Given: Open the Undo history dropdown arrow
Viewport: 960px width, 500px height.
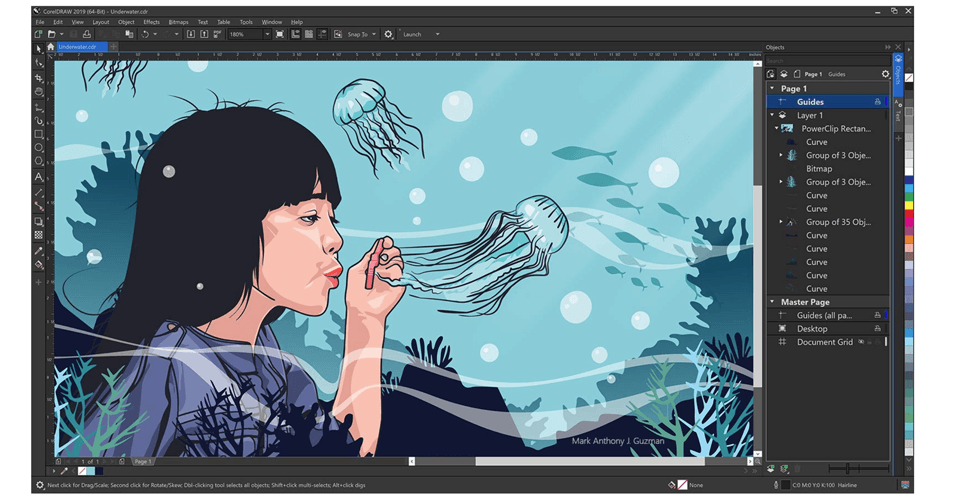Looking at the screenshot, I should tap(155, 34).
